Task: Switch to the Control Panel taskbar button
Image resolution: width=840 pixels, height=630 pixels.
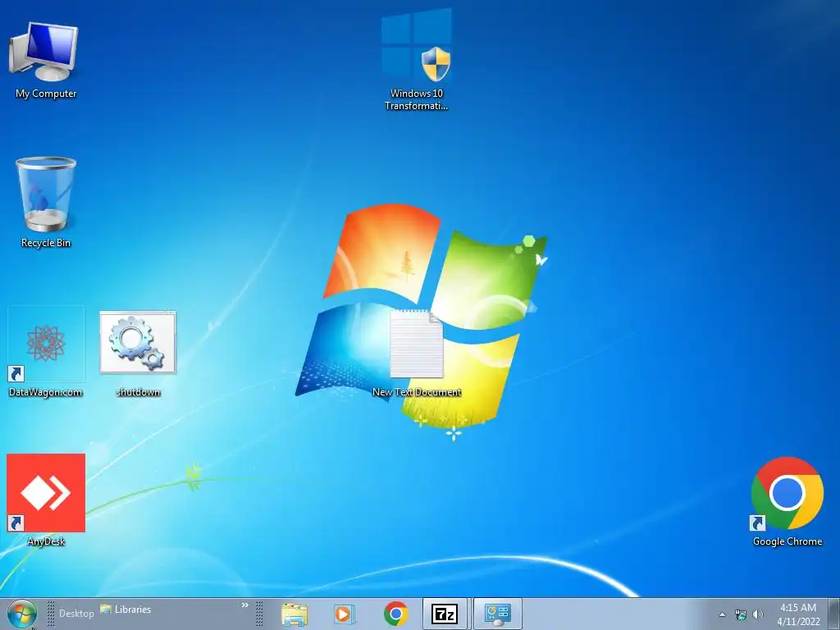Action: (498, 614)
